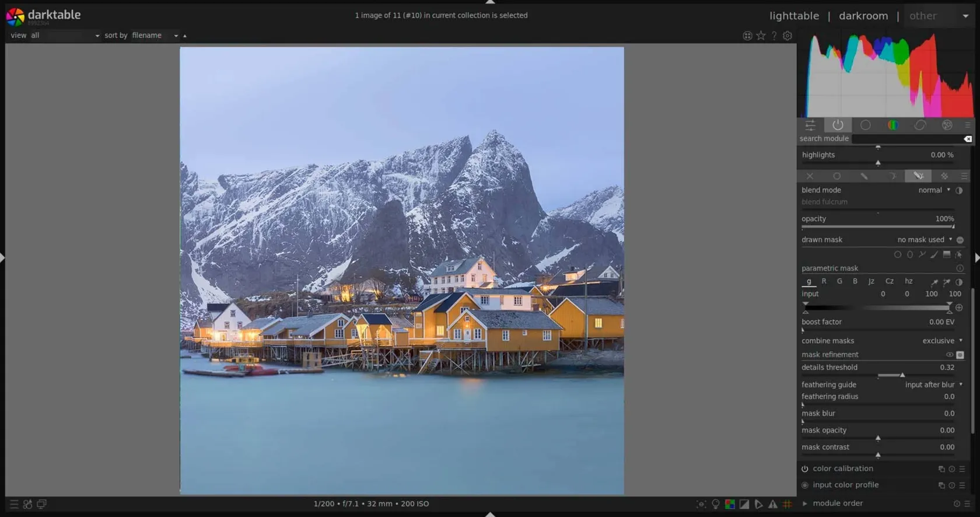Clear the search module field

[968, 139]
